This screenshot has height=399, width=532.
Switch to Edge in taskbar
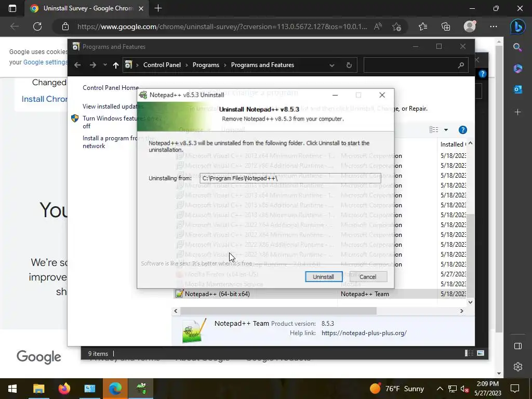[x=115, y=389]
